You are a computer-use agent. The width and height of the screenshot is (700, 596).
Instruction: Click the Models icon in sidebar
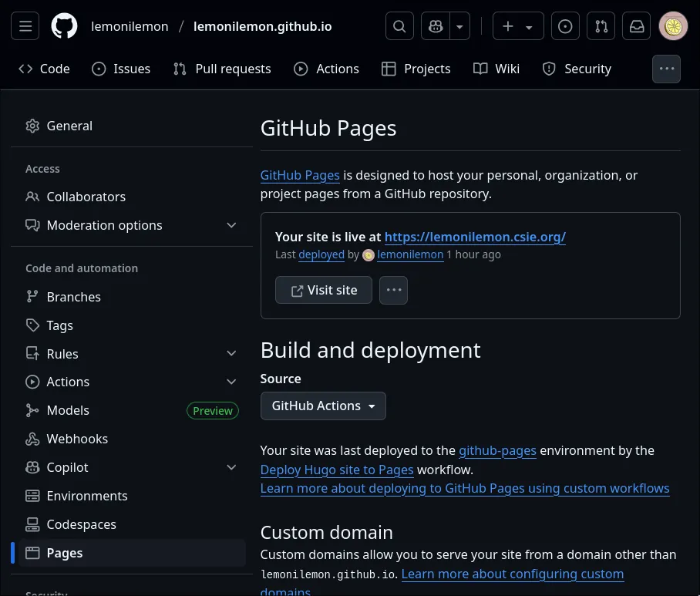[32, 410]
